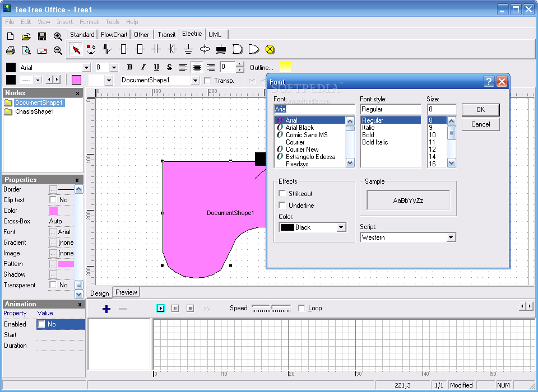Enable the Underline effect checkbox
This screenshot has height=392, width=538.
coord(282,205)
